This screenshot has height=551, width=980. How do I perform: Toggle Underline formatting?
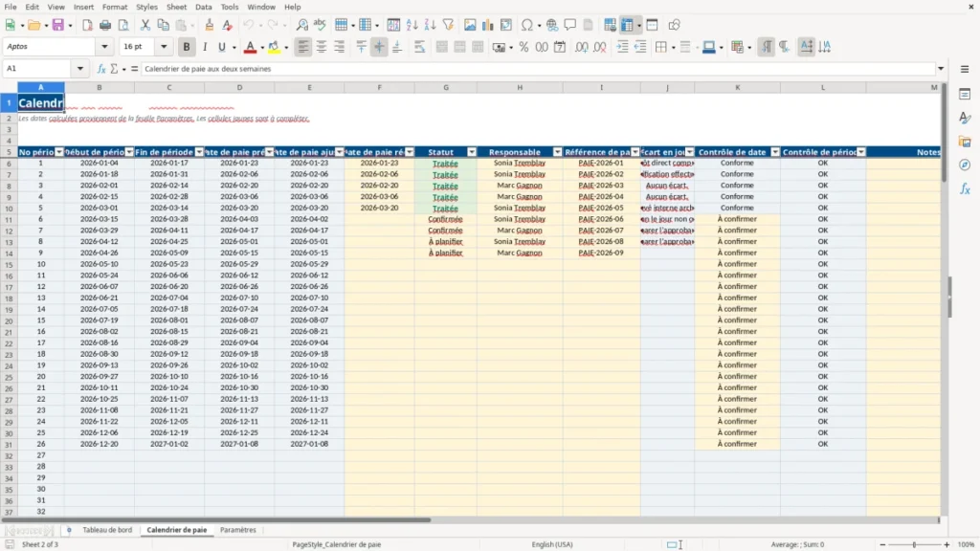point(221,47)
